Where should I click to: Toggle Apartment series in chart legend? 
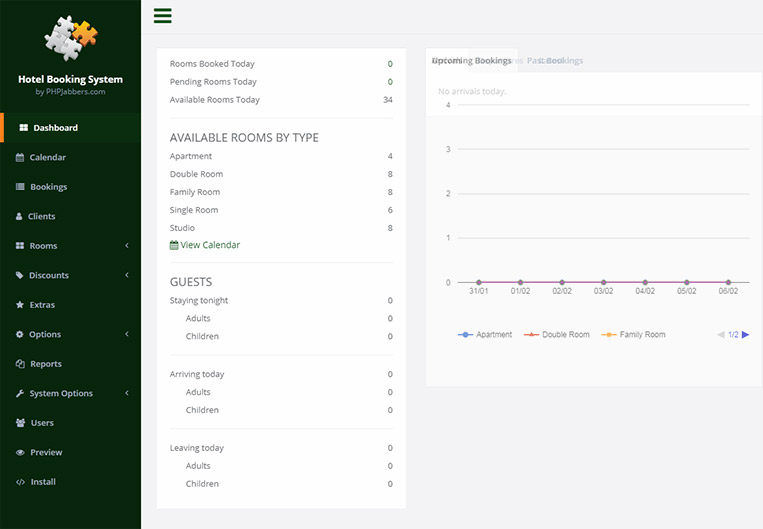pyautogui.click(x=485, y=334)
